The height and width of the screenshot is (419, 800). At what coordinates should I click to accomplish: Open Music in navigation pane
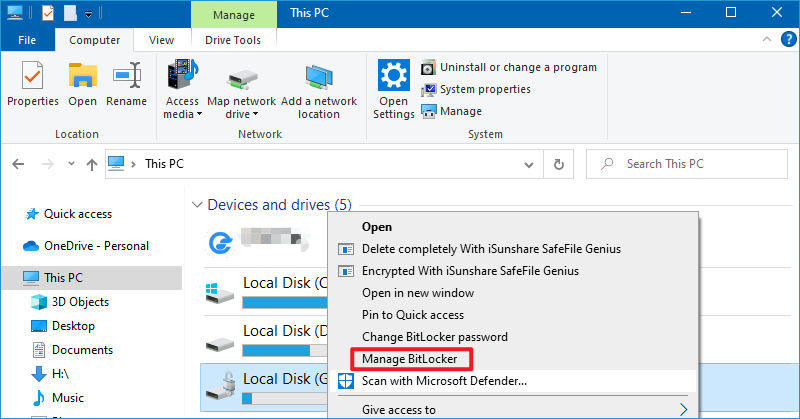(57, 398)
